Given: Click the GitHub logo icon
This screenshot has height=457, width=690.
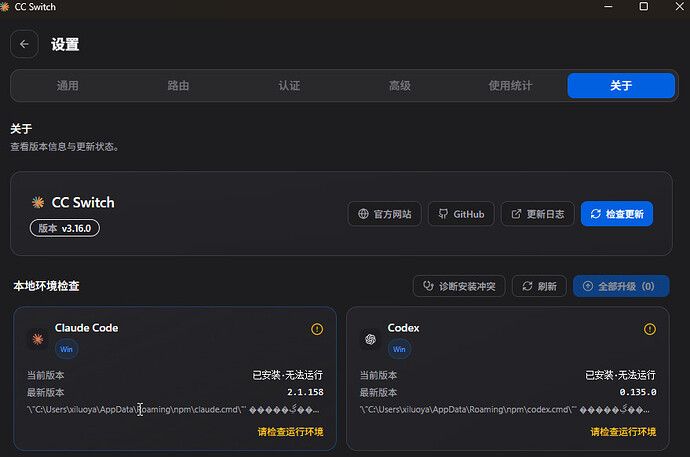Looking at the screenshot, I should [x=443, y=214].
